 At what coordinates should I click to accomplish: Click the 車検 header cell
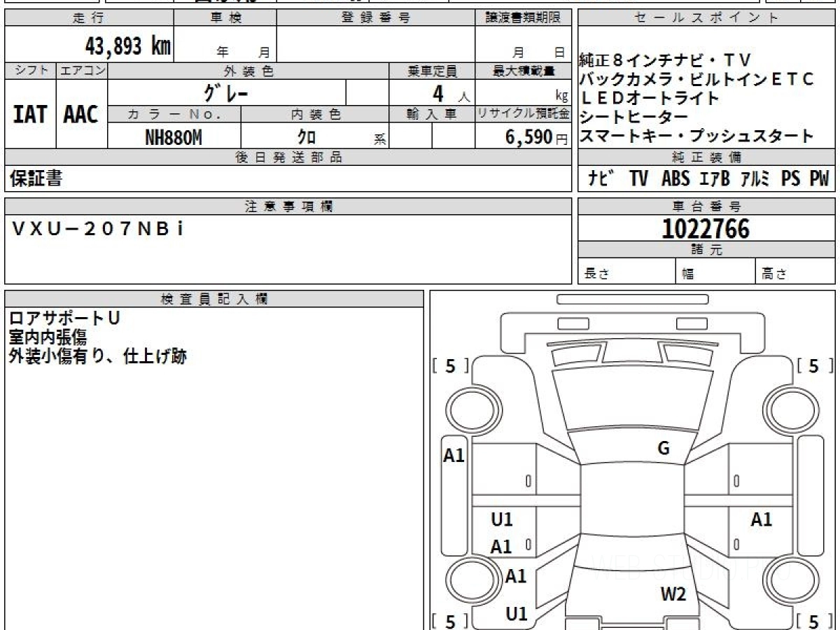tap(225, 18)
